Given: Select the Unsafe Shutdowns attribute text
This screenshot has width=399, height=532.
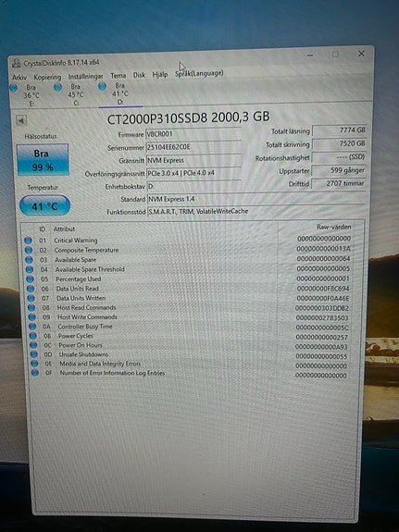Looking at the screenshot, I should (84, 354).
